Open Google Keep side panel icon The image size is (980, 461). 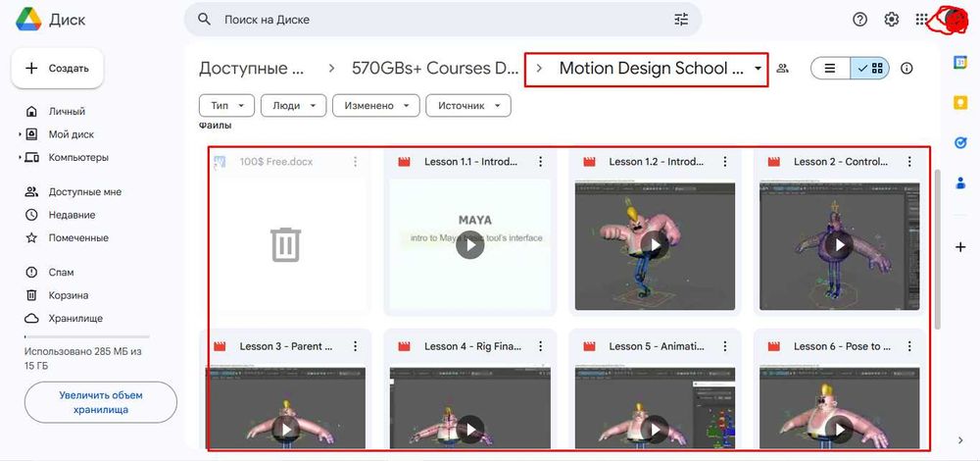tap(960, 103)
